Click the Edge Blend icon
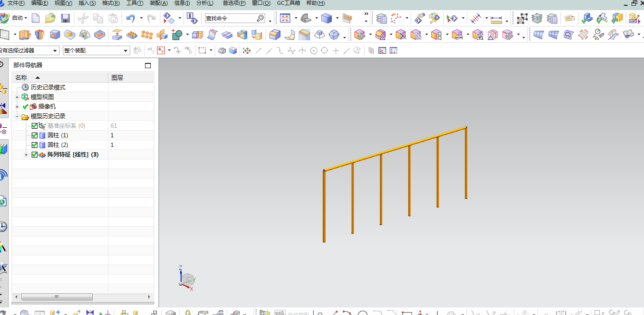This screenshot has height=315, width=644. pos(275,35)
